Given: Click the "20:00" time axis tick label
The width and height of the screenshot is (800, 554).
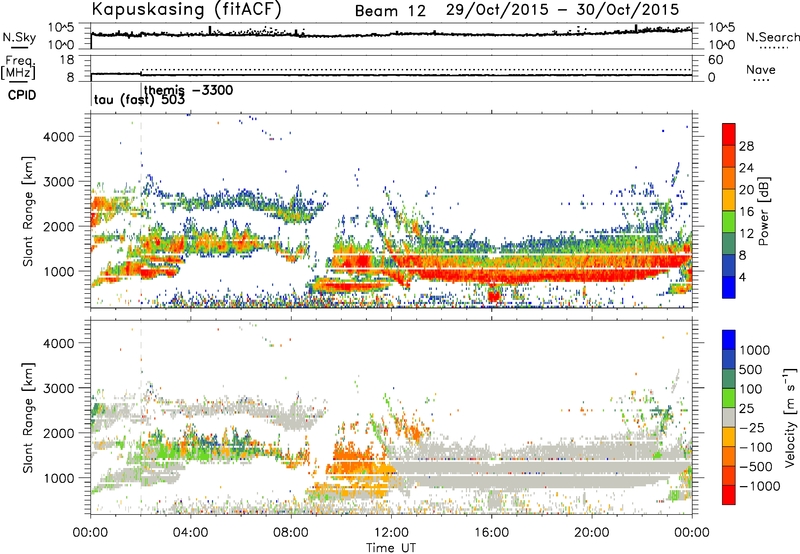Looking at the screenshot, I should click(592, 532).
